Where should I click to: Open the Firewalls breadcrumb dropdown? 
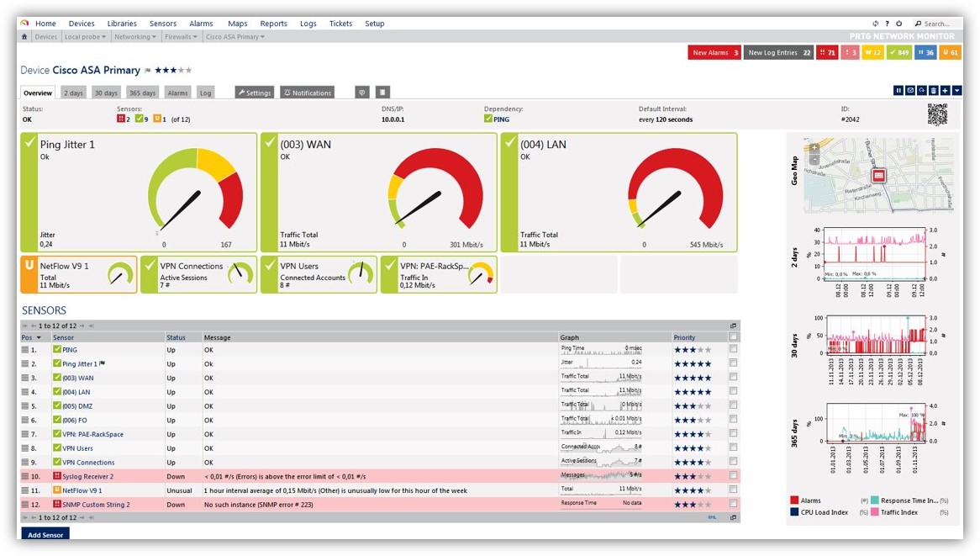coord(181,37)
